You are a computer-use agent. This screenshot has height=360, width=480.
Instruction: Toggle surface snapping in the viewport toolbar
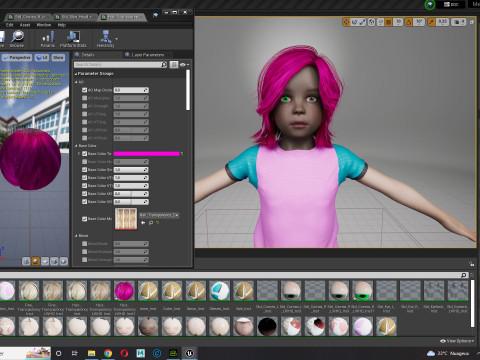(380, 22)
